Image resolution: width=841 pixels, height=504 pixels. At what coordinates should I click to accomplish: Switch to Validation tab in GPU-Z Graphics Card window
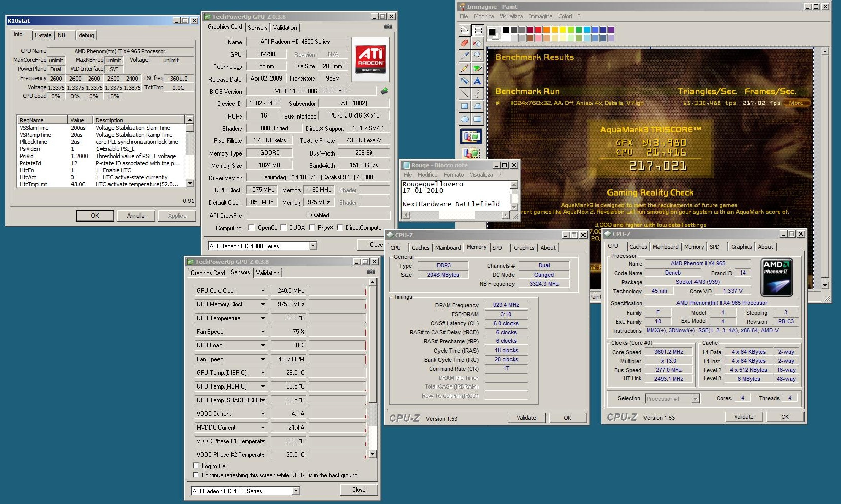(x=285, y=28)
